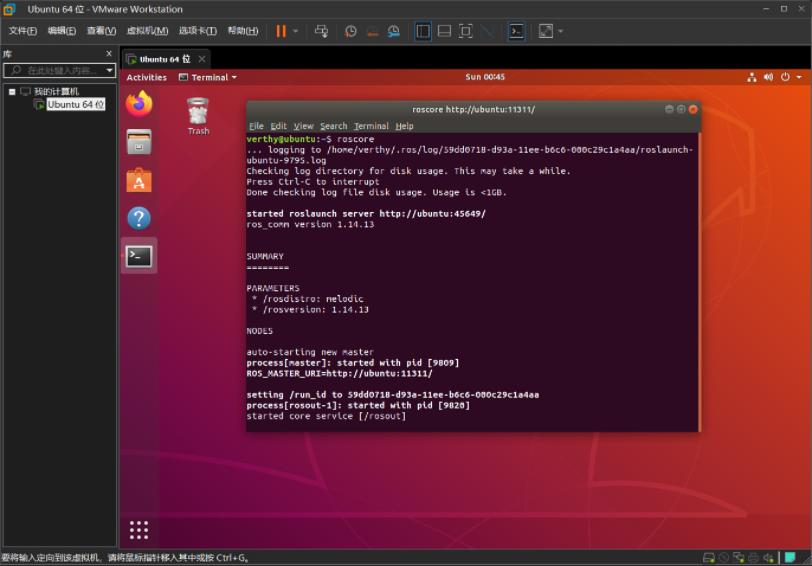
Task: Send Ctrl+Alt+Del to the virtual machine
Action: (321, 31)
